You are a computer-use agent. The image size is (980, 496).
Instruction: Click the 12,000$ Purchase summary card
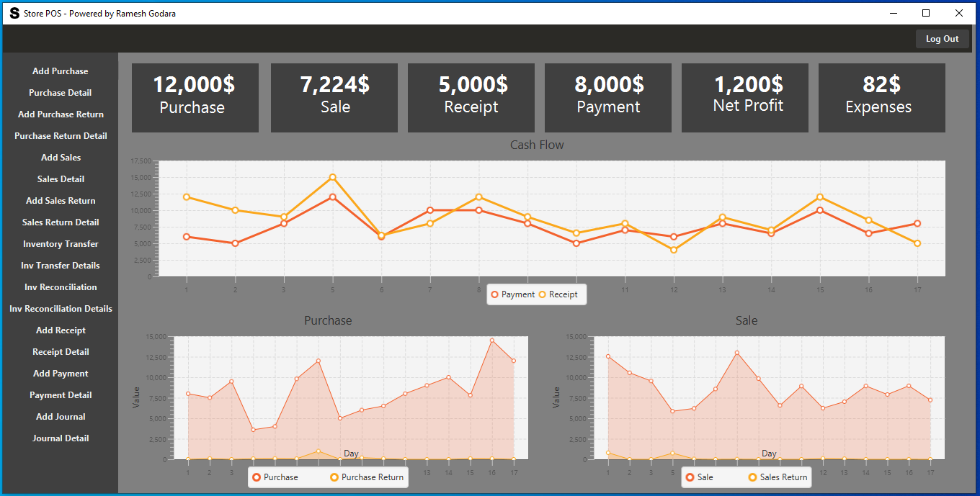[x=195, y=98]
